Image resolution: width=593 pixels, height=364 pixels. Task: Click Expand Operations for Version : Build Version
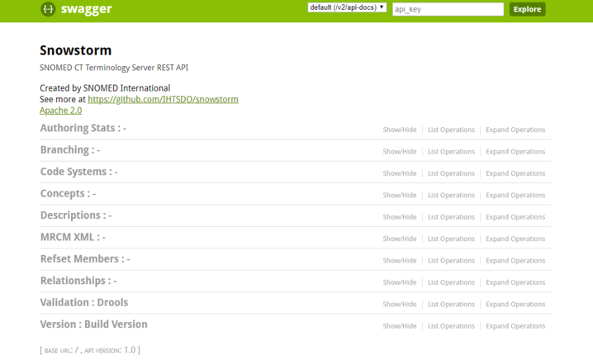[x=515, y=326]
